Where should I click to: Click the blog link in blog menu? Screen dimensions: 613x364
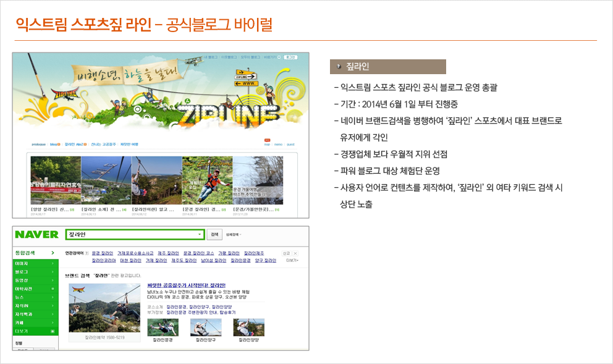coord(55,145)
